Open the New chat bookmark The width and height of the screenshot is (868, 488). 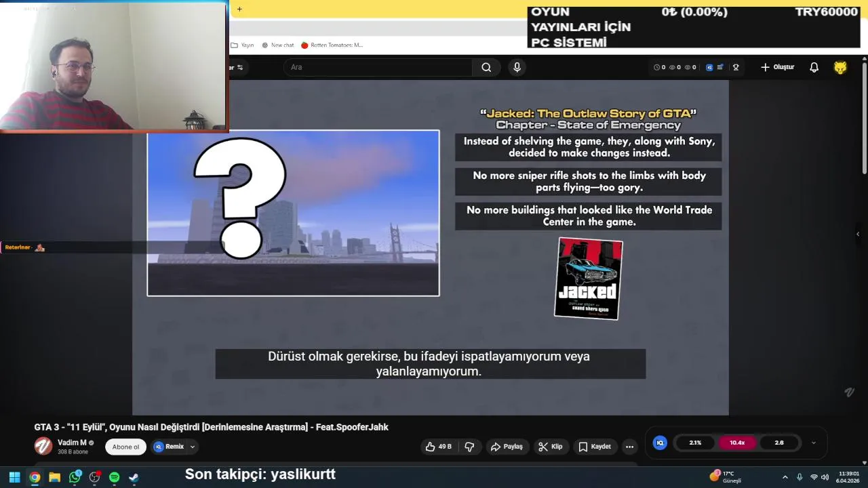277,45
